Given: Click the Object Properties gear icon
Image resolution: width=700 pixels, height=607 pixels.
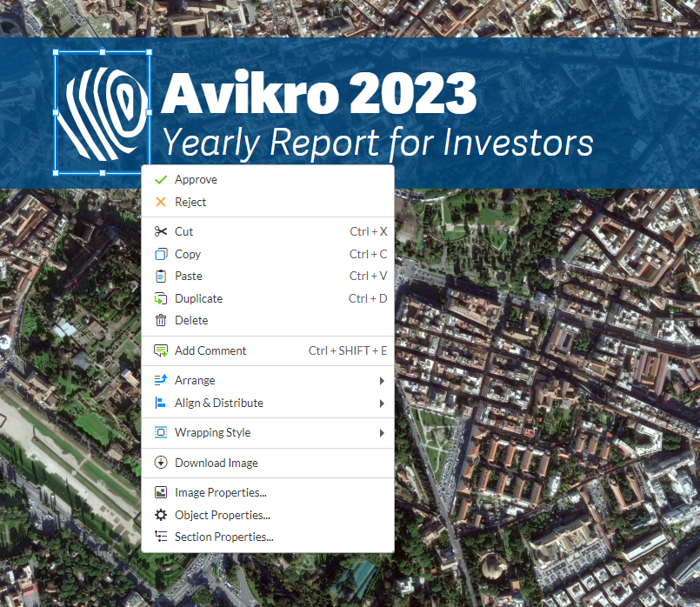Looking at the screenshot, I should (161, 515).
